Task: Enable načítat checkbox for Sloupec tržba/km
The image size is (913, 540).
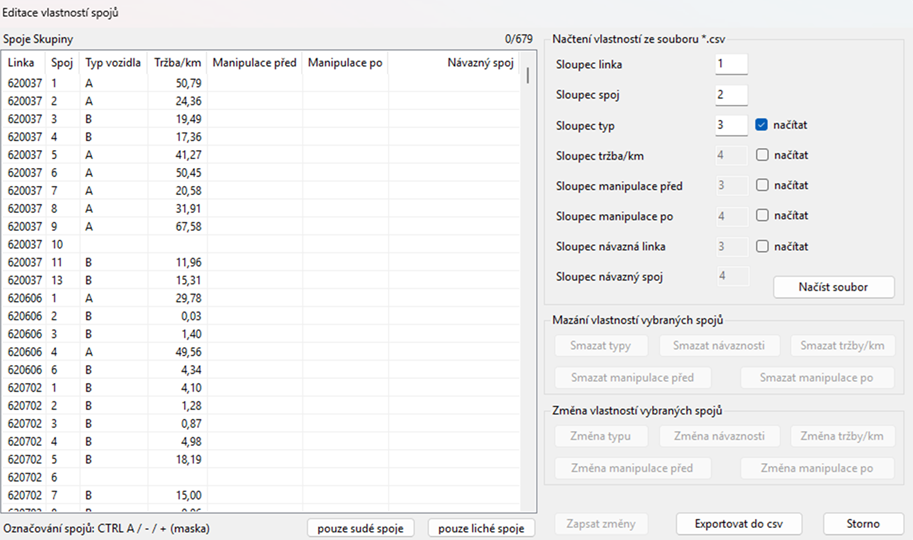Action: 762,155
